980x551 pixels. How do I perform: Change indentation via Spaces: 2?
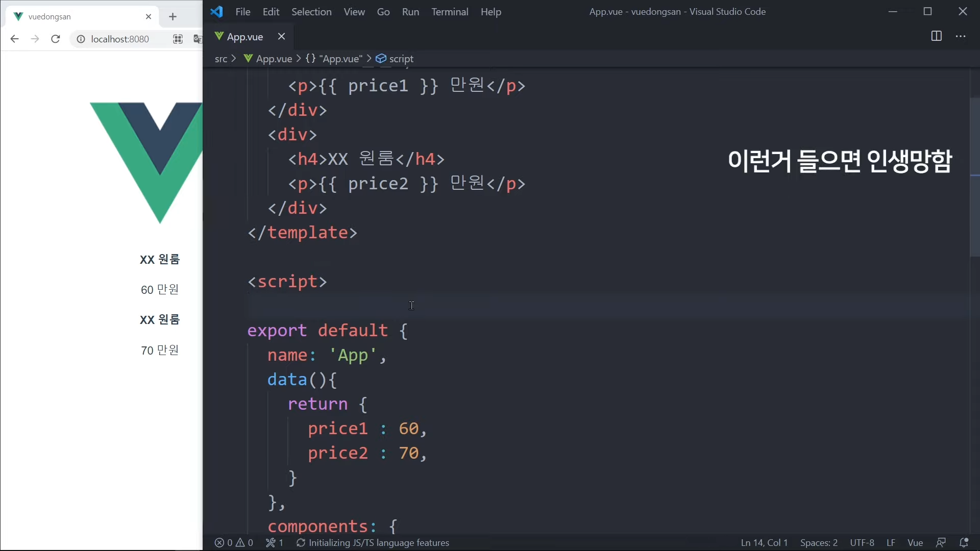[x=819, y=543]
